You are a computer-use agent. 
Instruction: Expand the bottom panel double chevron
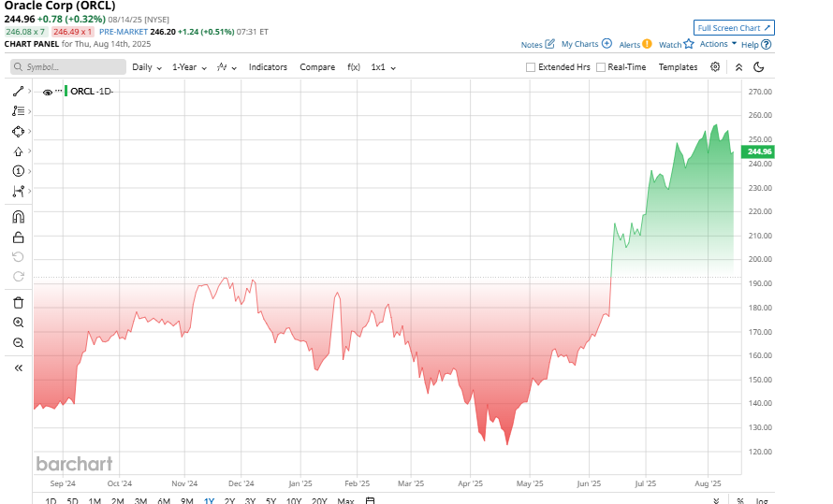(716, 500)
